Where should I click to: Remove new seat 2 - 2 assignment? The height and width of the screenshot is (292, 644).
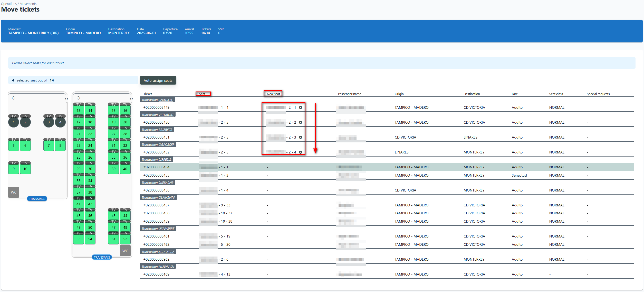[300, 122]
